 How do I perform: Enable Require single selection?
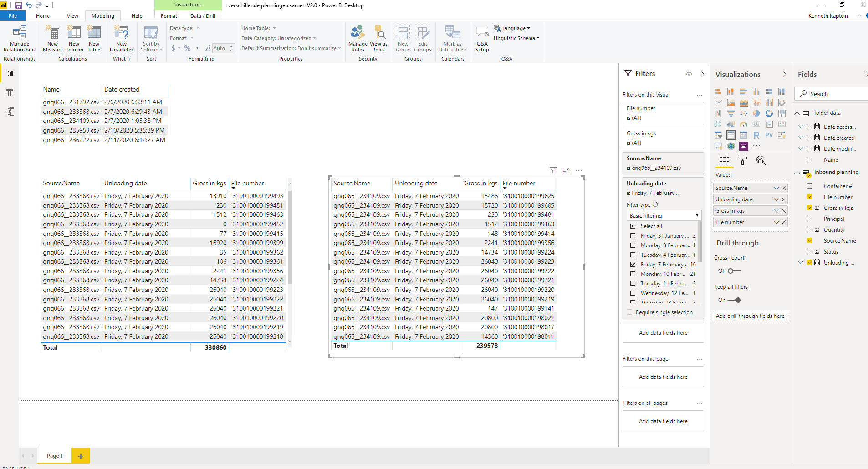point(629,312)
